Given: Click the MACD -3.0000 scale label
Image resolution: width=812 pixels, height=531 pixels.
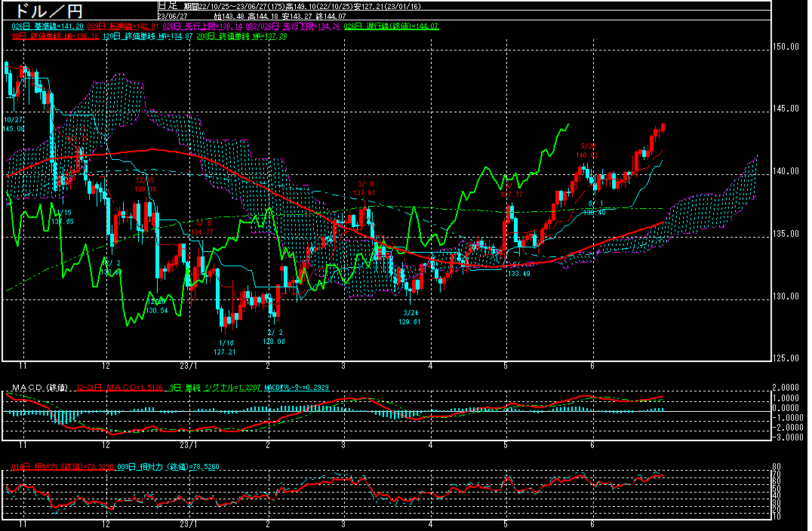Looking at the screenshot, I should (788, 437).
